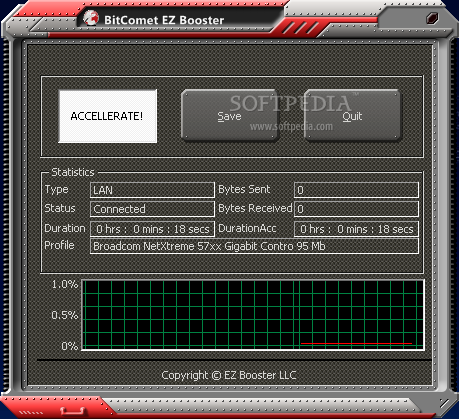Click the 'Status' label
The image size is (459, 419).
tap(60, 208)
